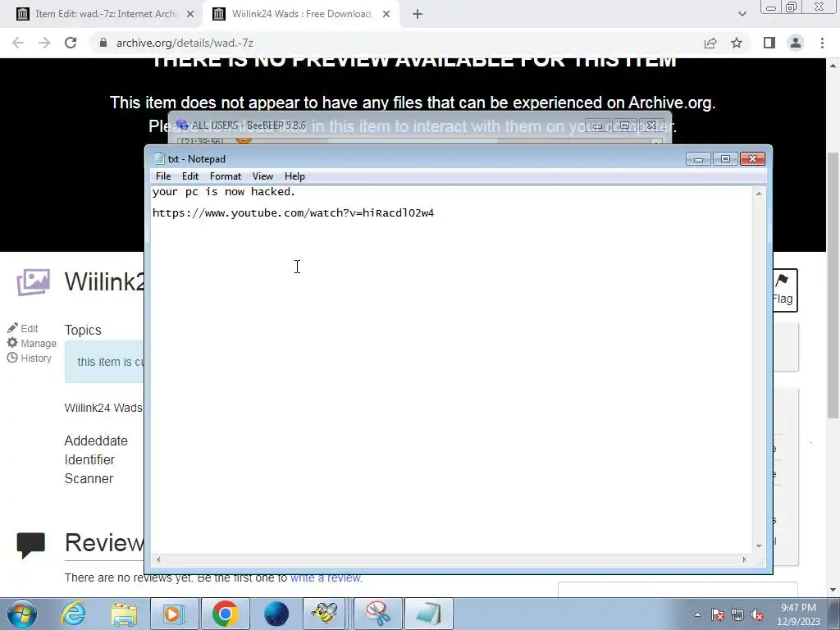Click the YouTube URL text in Notepad

293,213
